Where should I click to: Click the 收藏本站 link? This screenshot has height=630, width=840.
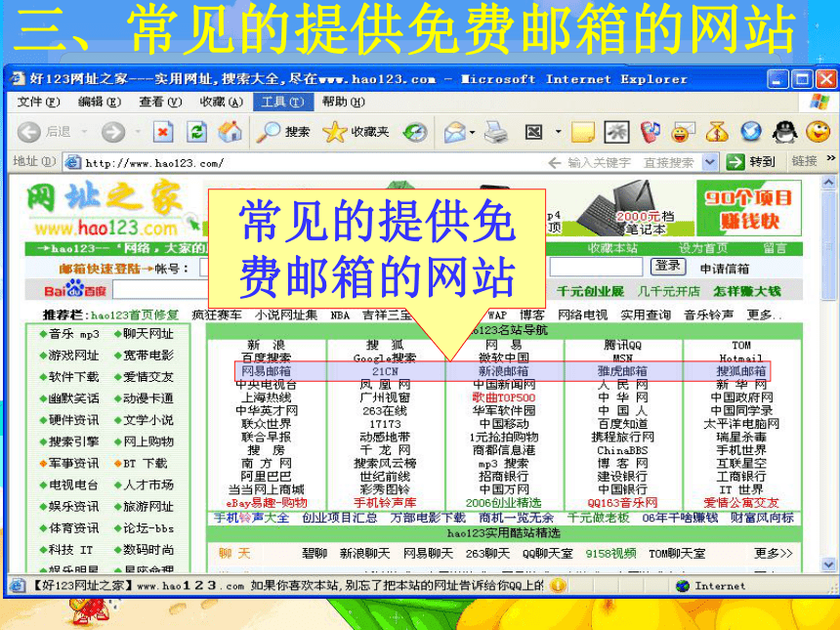(612, 248)
